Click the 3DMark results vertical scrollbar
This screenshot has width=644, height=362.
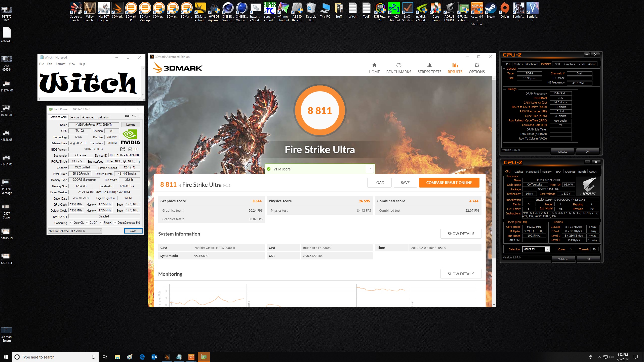click(494, 191)
